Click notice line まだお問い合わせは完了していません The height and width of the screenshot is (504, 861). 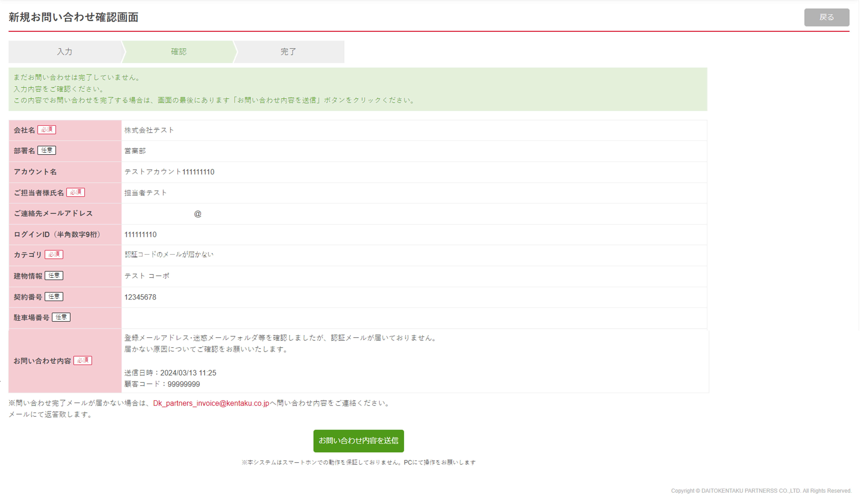[77, 78]
